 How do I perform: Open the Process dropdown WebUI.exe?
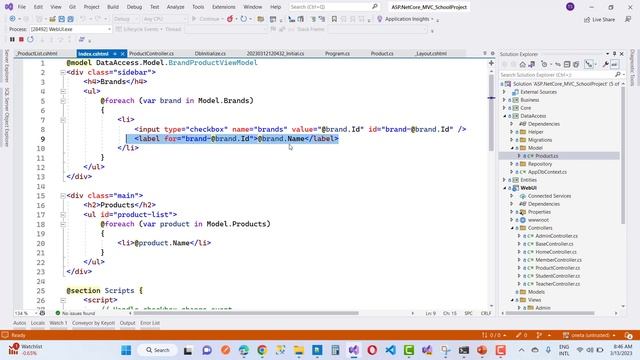click(x=70, y=29)
